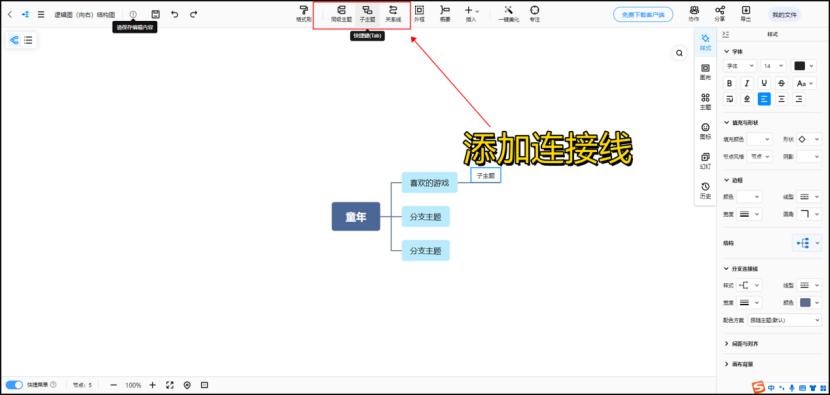
Task: Click the text wrap icon in the font section
Action: pos(730,98)
